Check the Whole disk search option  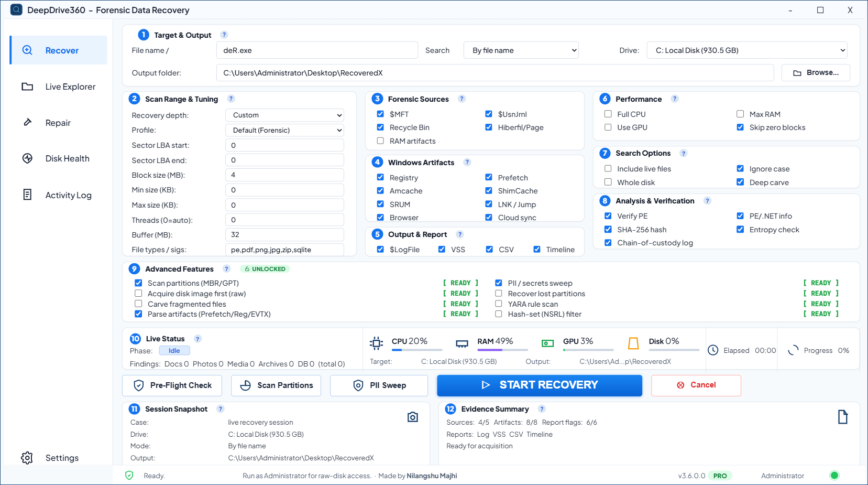(x=608, y=182)
